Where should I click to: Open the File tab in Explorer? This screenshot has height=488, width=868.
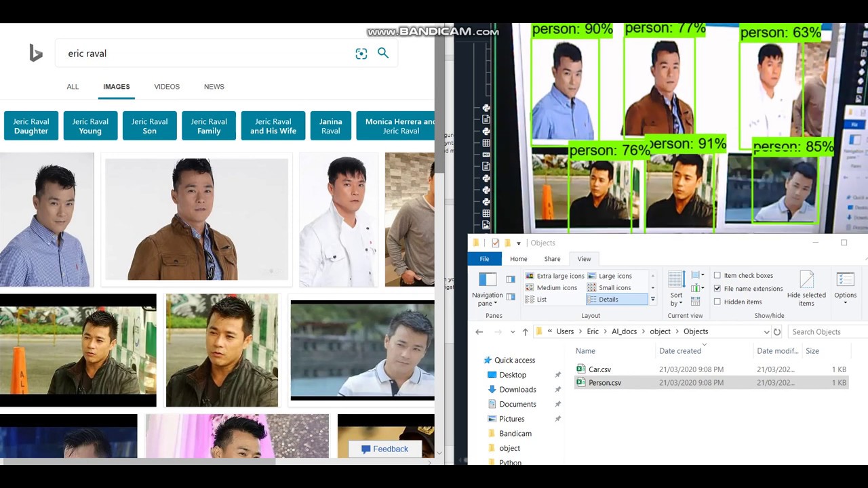tap(484, 259)
